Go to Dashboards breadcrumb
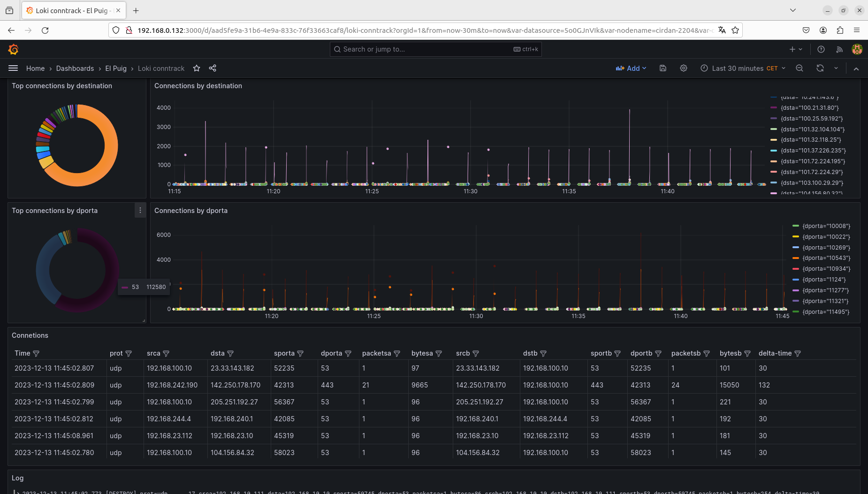This screenshot has height=494, width=868. (x=75, y=68)
